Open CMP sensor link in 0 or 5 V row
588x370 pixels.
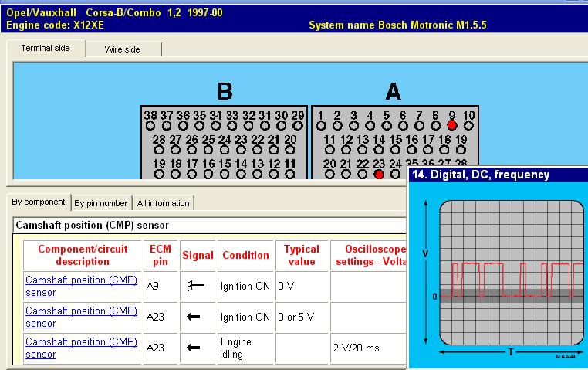click(81, 317)
